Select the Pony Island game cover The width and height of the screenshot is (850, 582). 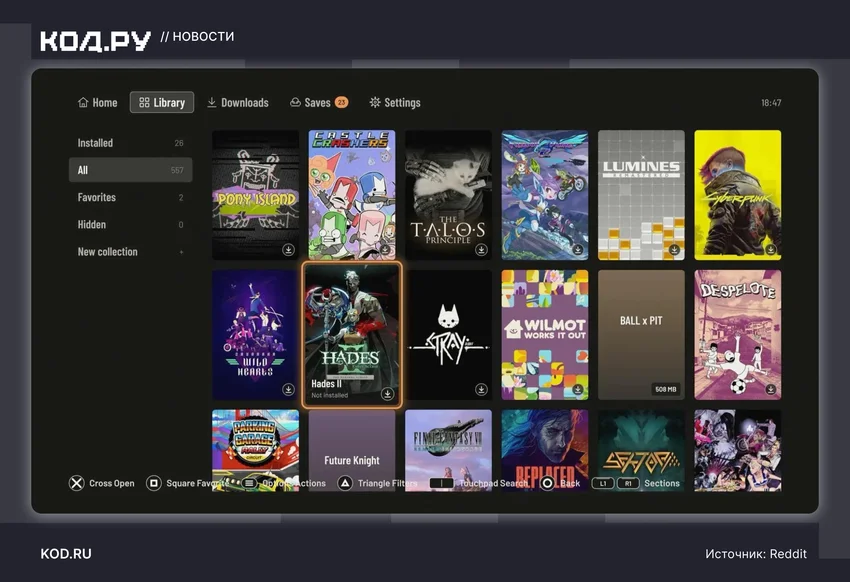pyautogui.click(x=255, y=195)
